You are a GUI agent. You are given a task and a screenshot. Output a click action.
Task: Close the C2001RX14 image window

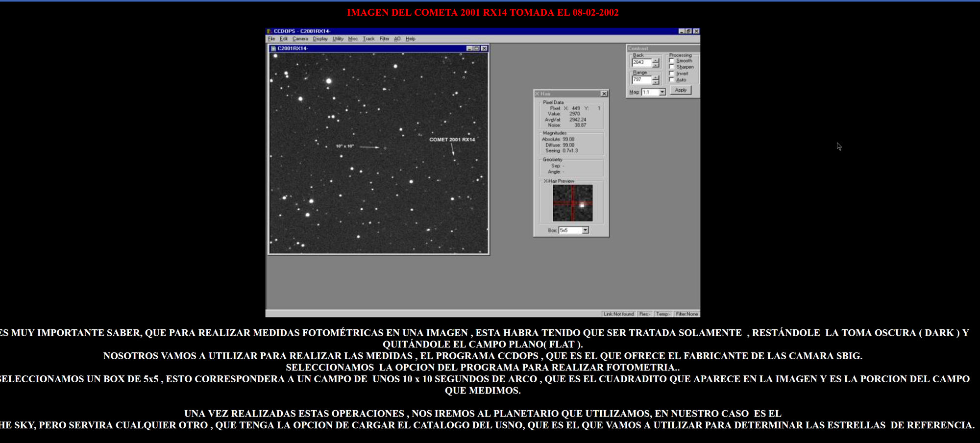[x=484, y=49]
